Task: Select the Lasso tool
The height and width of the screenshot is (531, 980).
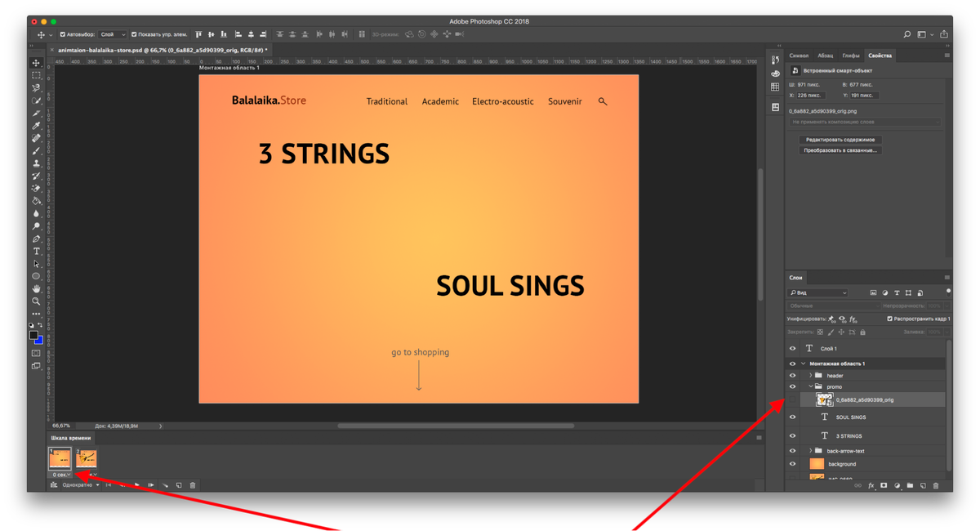Action: click(x=38, y=87)
